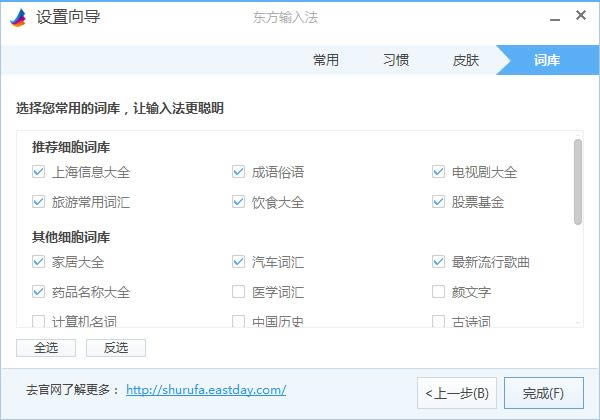Enable the 古诗词 checkbox
600x420 pixels.
click(x=439, y=321)
